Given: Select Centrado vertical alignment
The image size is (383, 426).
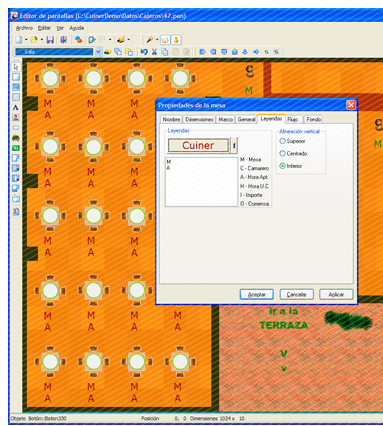Looking at the screenshot, I should coord(282,153).
